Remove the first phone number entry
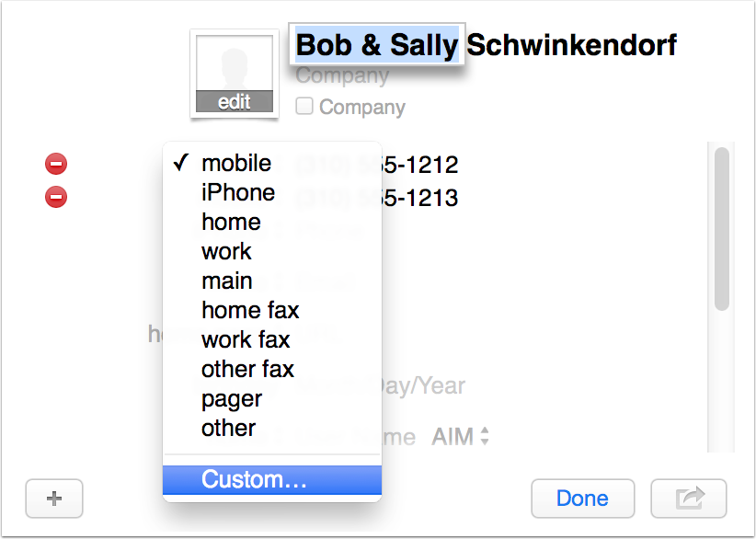Image resolution: width=756 pixels, height=539 pixels. 56,165
